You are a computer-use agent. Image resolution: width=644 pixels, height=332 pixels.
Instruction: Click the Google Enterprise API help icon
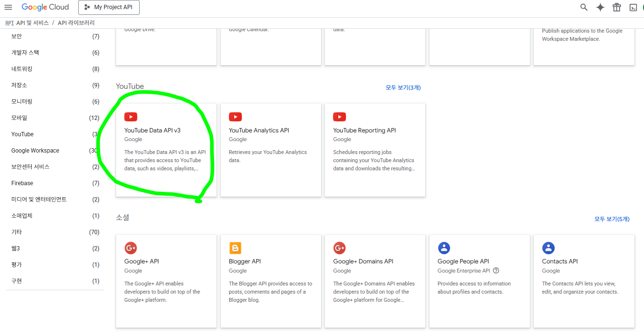click(496, 271)
